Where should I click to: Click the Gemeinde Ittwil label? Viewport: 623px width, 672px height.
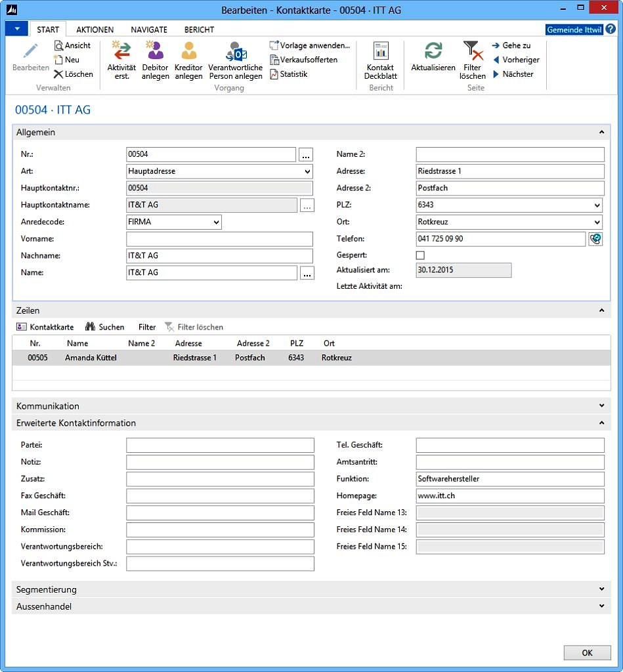(574, 30)
